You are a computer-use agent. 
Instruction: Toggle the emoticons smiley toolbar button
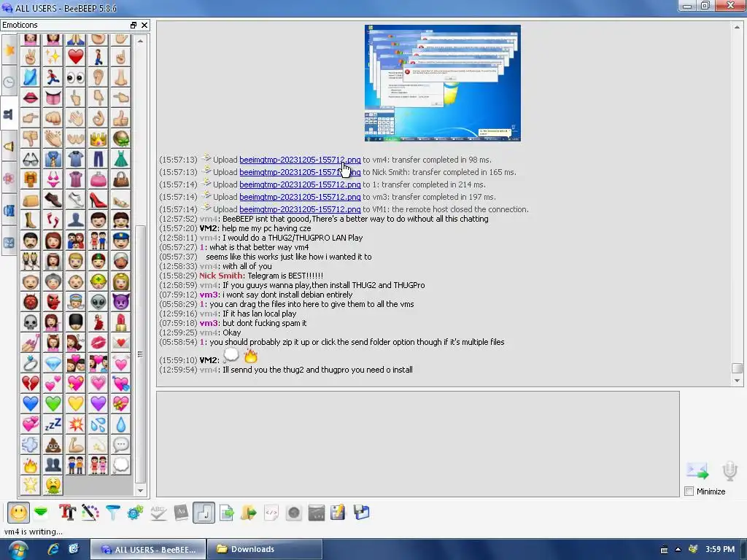[x=18, y=513]
